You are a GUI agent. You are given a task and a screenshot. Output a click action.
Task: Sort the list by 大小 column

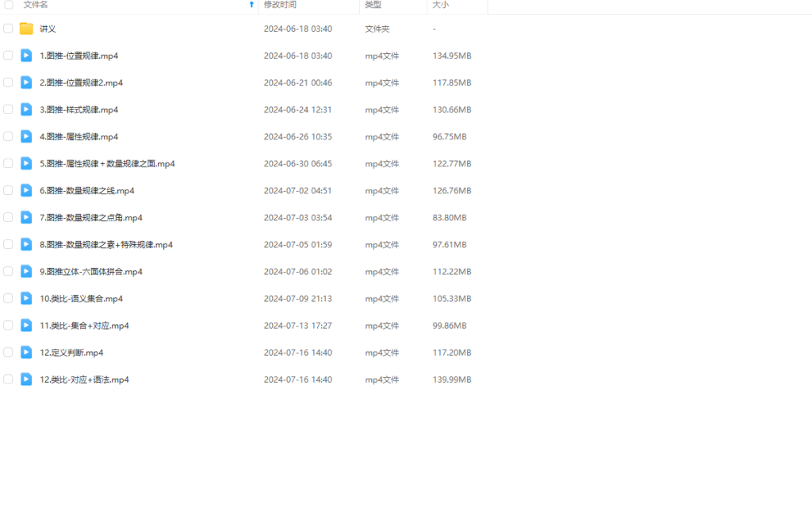[439, 5]
